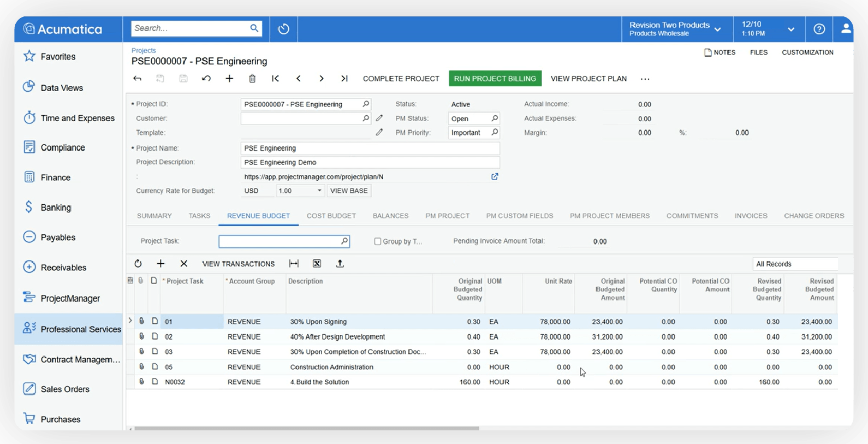Click Run Project Billing button
Image resolution: width=868 pixels, height=444 pixels.
[495, 79]
